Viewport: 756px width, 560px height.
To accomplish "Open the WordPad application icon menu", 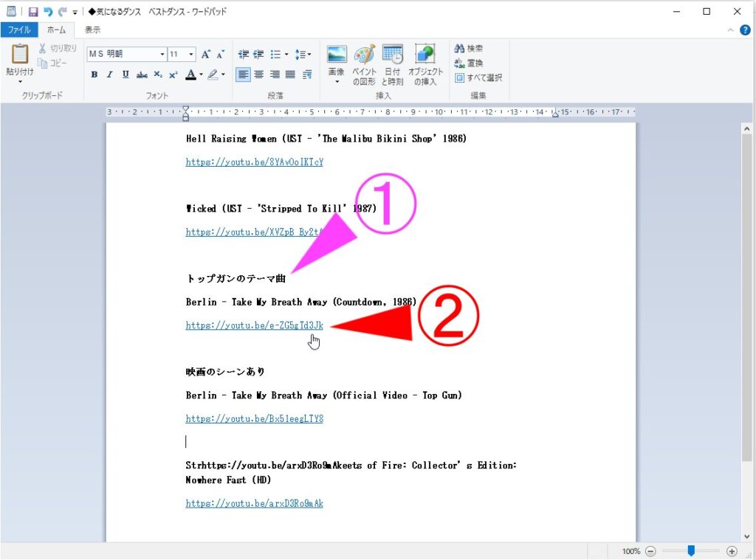I will pyautogui.click(x=10, y=11).
